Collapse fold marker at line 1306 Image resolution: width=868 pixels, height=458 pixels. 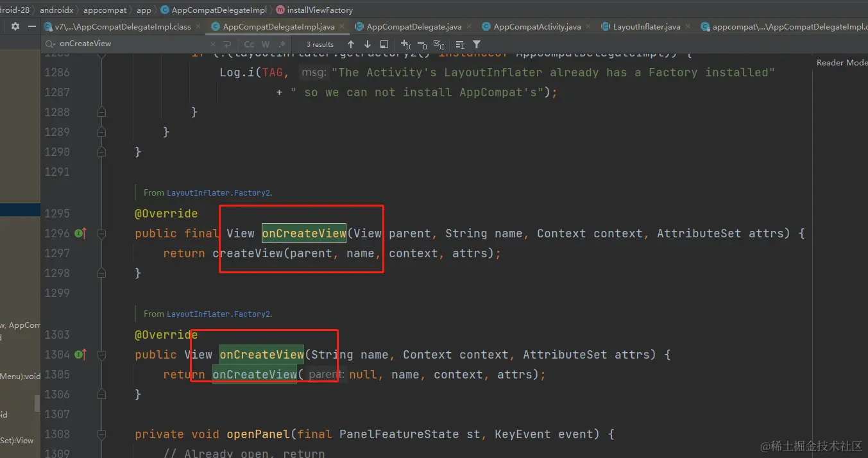[101, 394]
